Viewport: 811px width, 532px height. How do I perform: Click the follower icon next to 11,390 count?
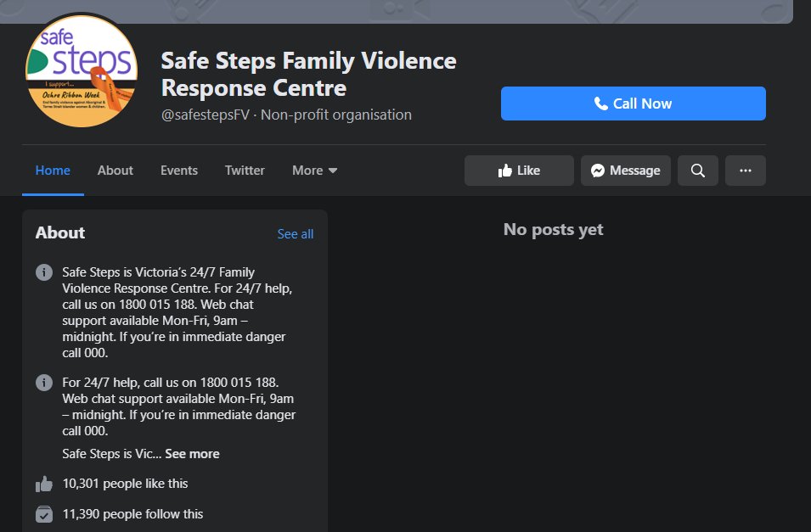43,513
